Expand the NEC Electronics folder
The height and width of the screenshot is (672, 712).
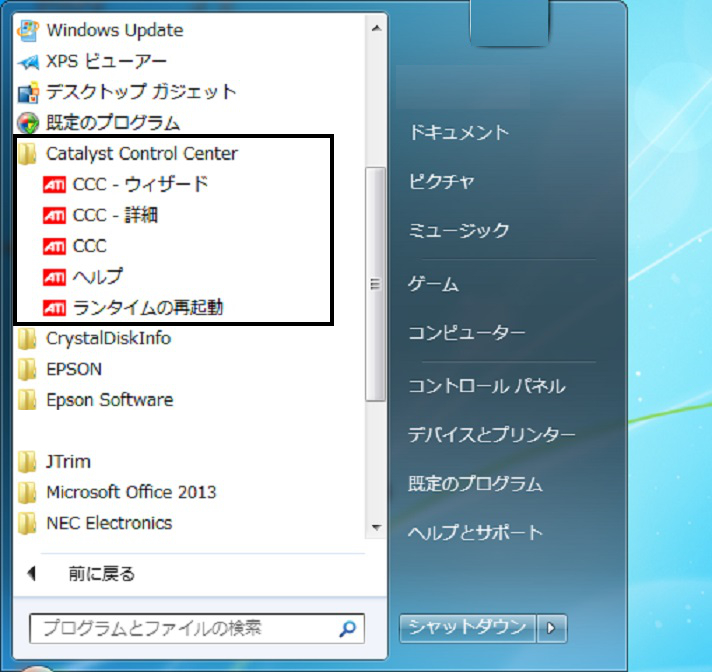109,524
